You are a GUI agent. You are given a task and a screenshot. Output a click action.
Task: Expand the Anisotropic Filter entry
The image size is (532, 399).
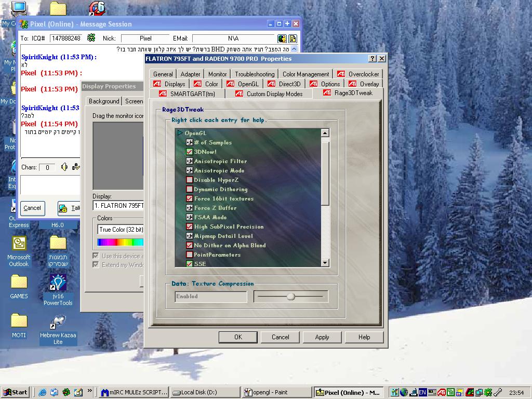[x=189, y=161]
